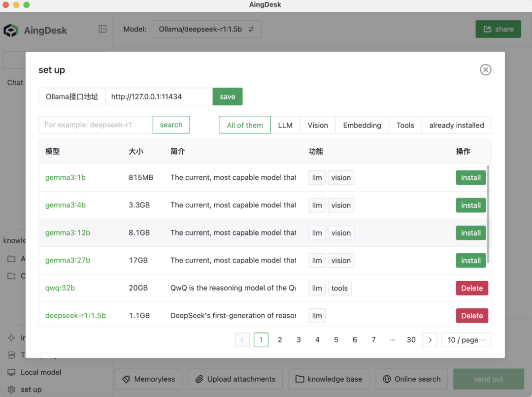Click the AingDesk logo icon
The image size is (532, 397).
[11, 31]
